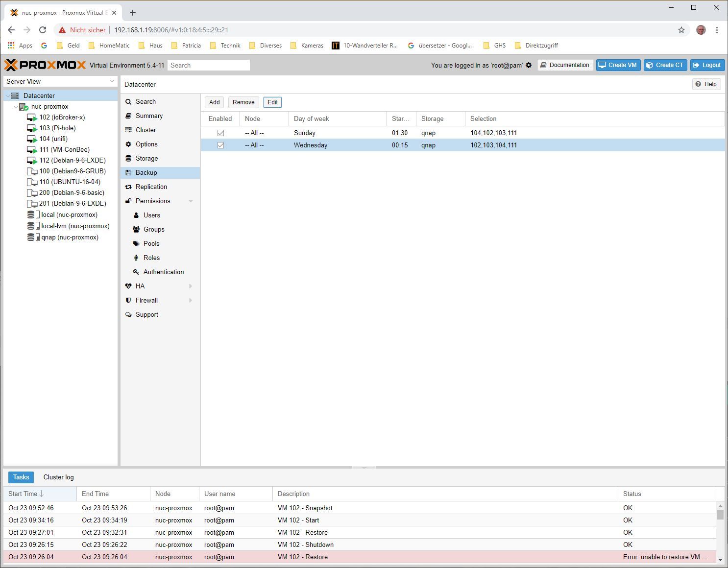Viewport: 728px width, 568px height.
Task: Open user settings gear icon
Action: [x=529, y=65]
